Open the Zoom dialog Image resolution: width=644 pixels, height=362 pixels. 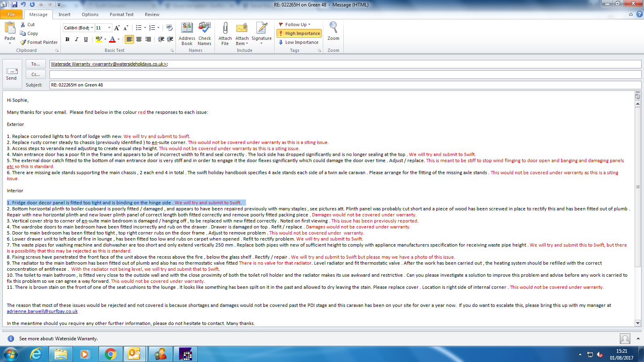pos(333,31)
